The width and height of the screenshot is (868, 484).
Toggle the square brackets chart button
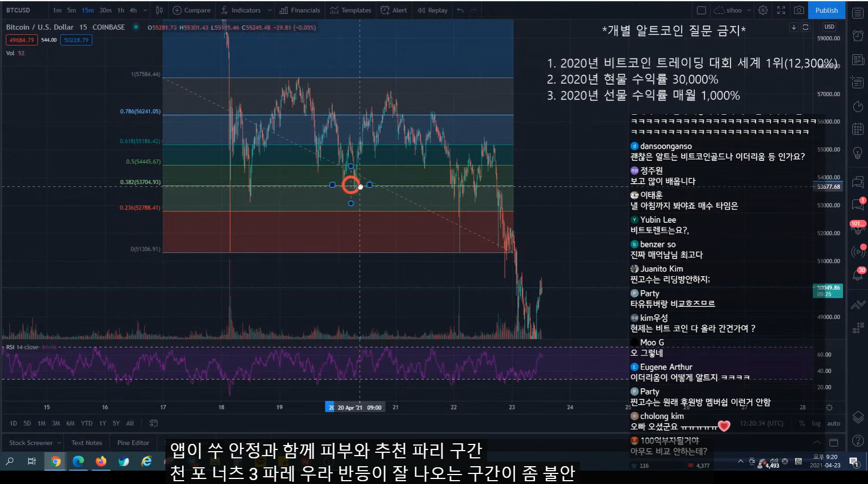pos(805,27)
